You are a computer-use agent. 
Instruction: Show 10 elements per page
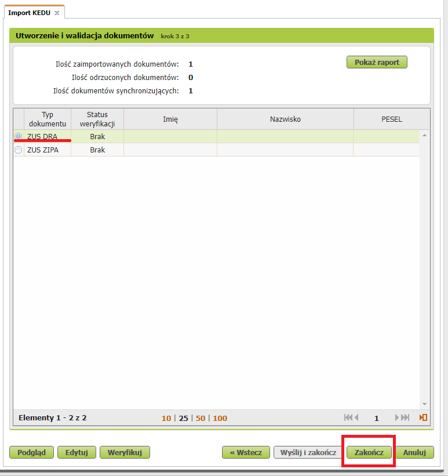166,418
